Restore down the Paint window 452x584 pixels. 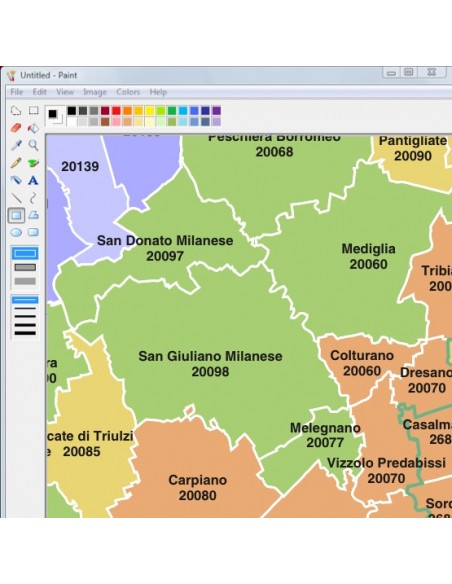[408, 72]
